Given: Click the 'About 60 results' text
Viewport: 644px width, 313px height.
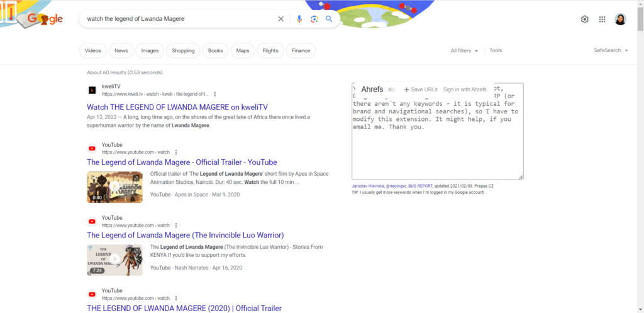Looking at the screenshot, I should click(125, 72).
